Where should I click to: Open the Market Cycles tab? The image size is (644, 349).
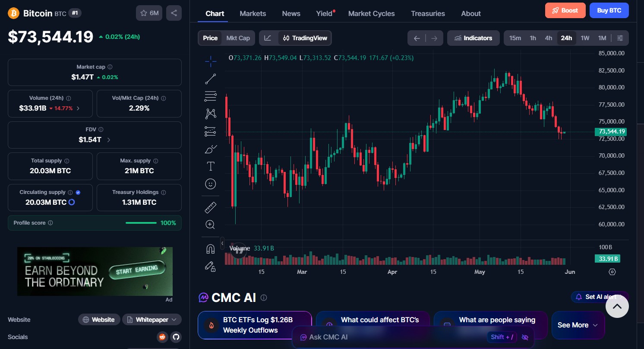pyautogui.click(x=371, y=13)
